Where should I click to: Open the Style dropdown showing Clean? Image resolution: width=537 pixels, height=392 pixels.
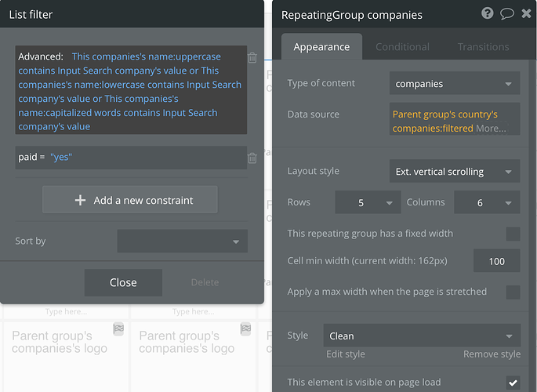coord(422,336)
